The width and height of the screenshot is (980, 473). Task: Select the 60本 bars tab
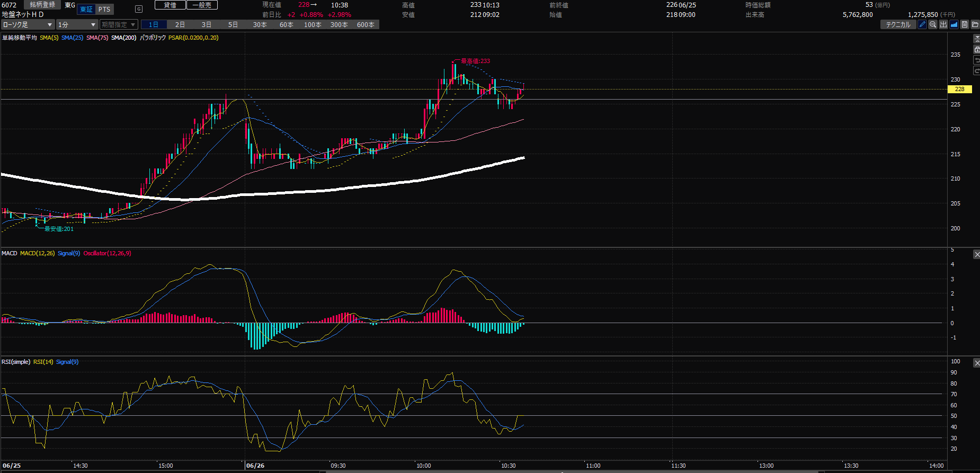tap(286, 24)
